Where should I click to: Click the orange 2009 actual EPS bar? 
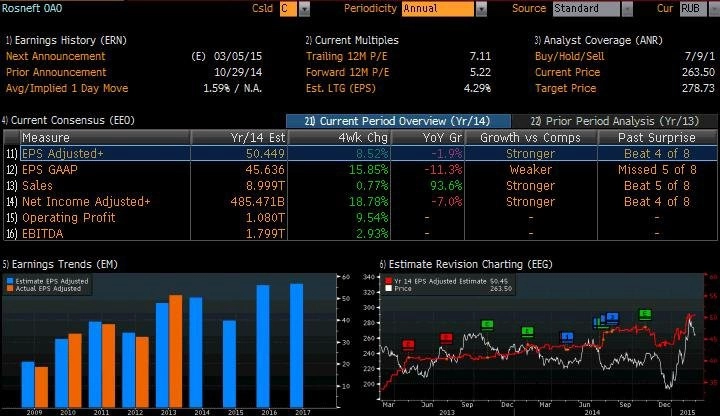pos(41,387)
